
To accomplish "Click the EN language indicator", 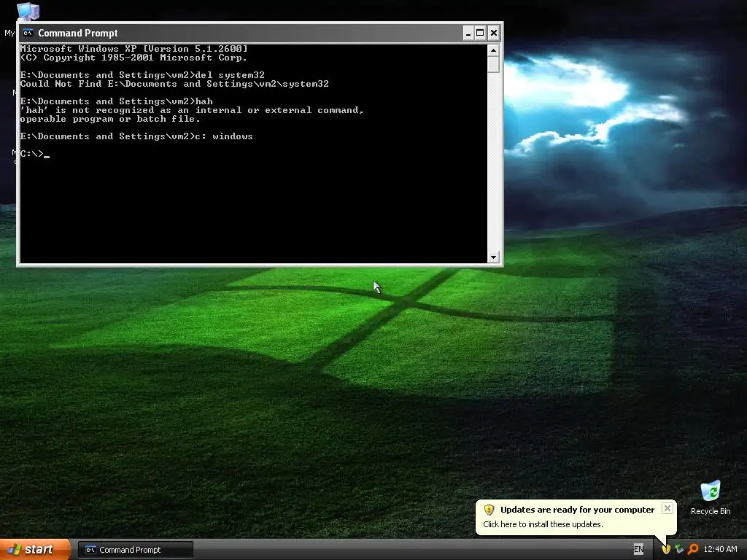I will coord(638,549).
